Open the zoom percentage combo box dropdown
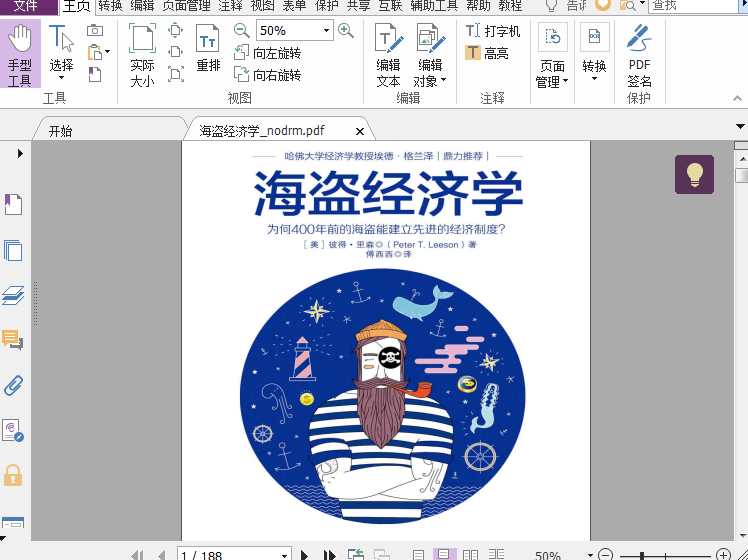Screen dimensions: 748x560 point(326,31)
